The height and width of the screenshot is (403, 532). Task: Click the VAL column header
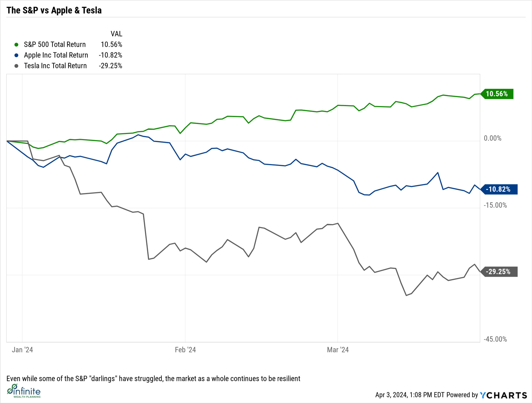click(116, 34)
